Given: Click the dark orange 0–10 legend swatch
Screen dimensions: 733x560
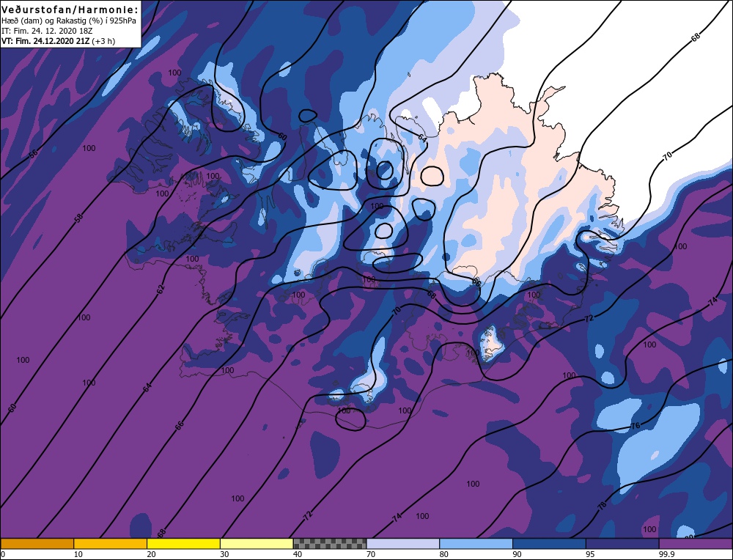Looking at the screenshot, I should click(37, 543).
